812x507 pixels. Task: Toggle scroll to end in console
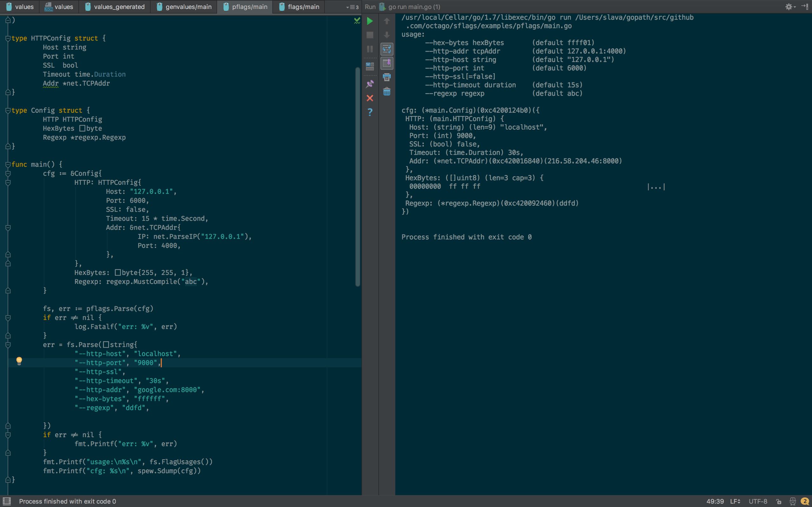point(387,63)
